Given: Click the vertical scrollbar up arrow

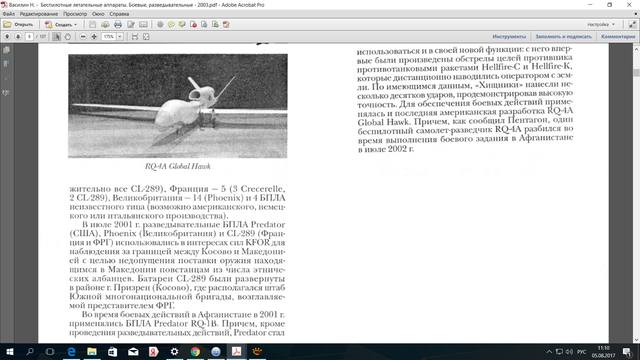Looking at the screenshot, I should 636,49.
